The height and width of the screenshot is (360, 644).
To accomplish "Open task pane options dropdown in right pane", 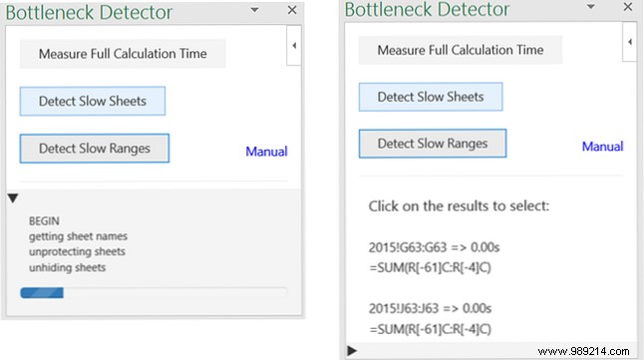I will (x=590, y=7).
